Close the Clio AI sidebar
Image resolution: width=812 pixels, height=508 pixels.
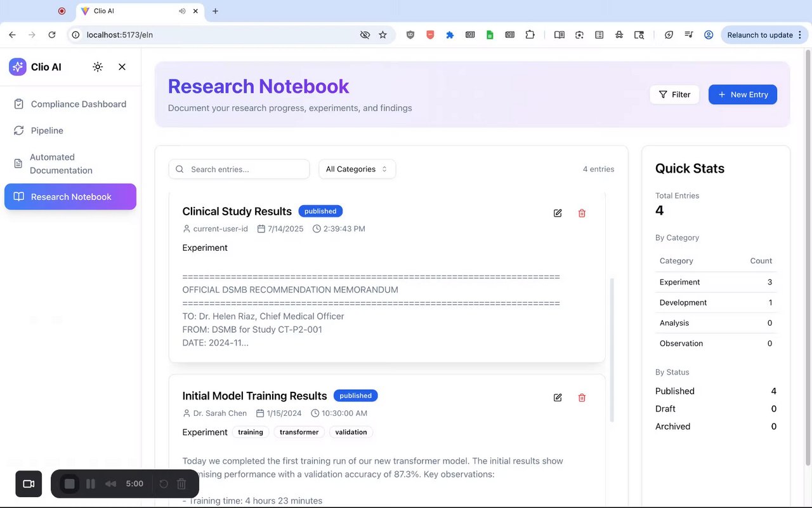[x=122, y=67]
